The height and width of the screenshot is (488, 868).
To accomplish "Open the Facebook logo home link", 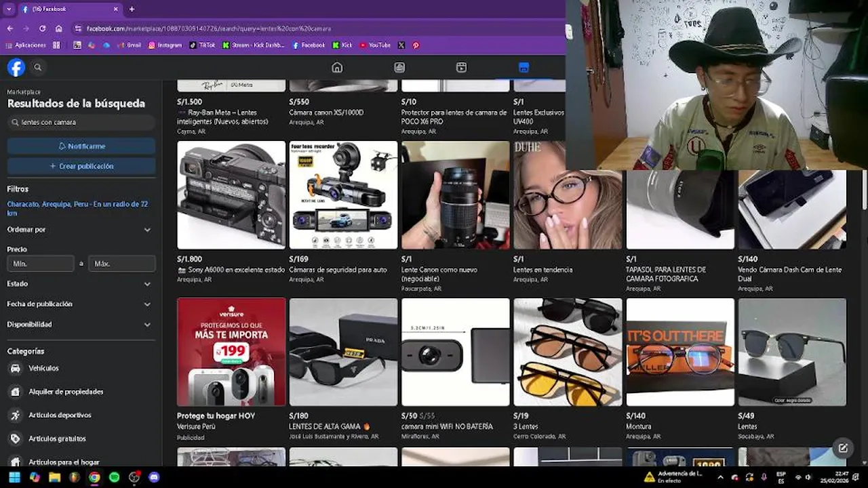I will 16,68.
